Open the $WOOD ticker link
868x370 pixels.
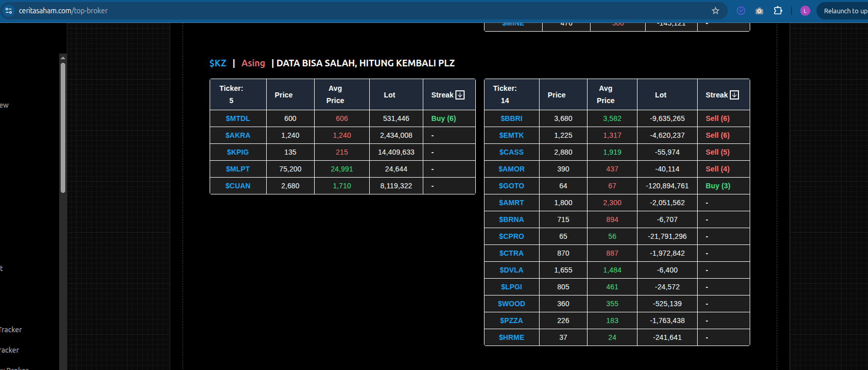[x=512, y=304]
